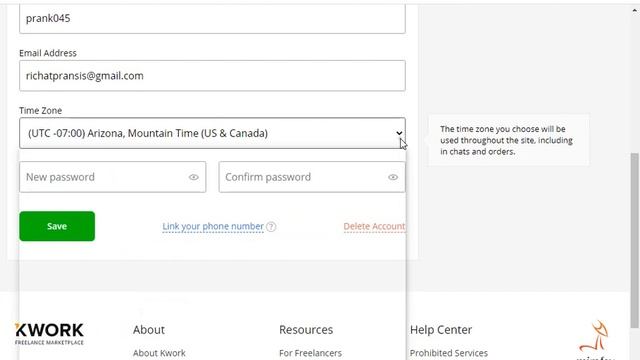Image resolution: width=640 pixels, height=360 pixels.
Task: Click the Confirm password field
Action: pos(312,177)
